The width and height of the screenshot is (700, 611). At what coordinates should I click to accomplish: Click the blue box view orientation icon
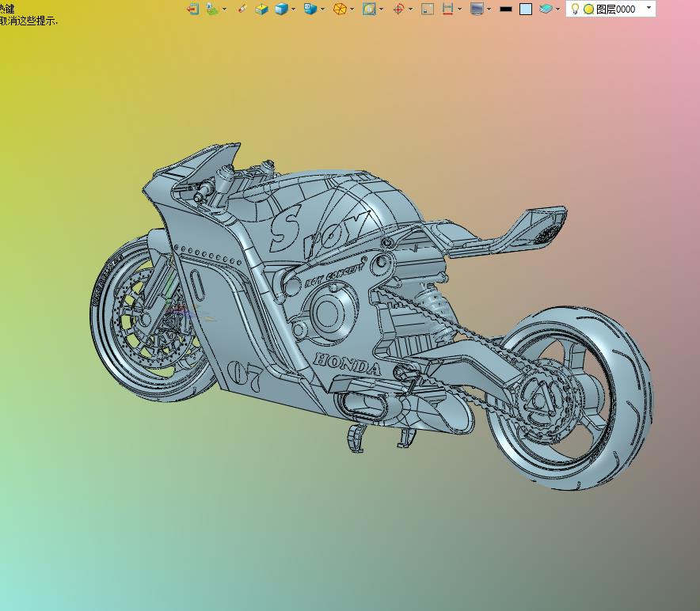coord(310,9)
